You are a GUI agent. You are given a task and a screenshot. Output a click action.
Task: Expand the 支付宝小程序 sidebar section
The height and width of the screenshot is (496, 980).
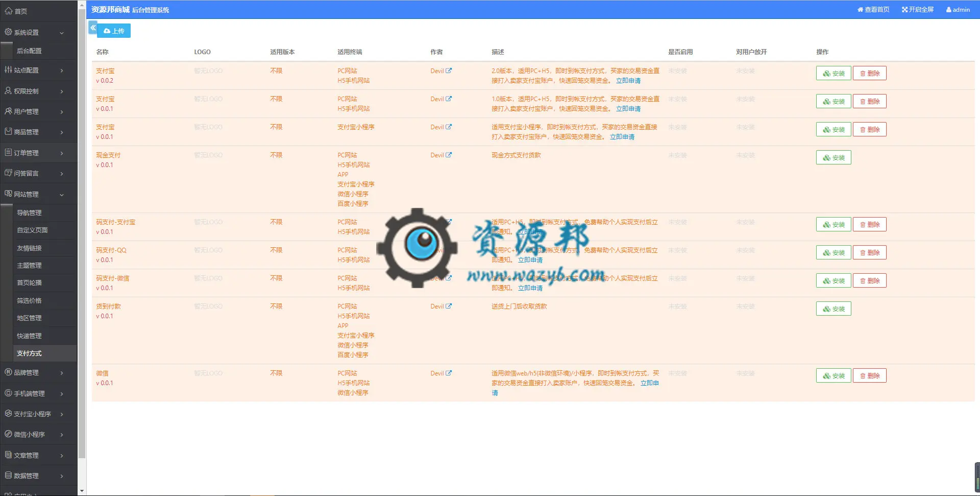point(38,414)
